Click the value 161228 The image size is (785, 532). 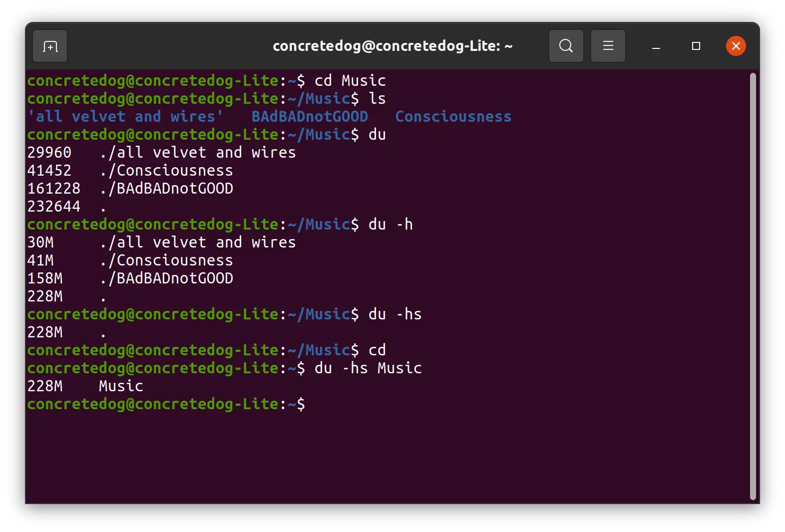[54, 188]
